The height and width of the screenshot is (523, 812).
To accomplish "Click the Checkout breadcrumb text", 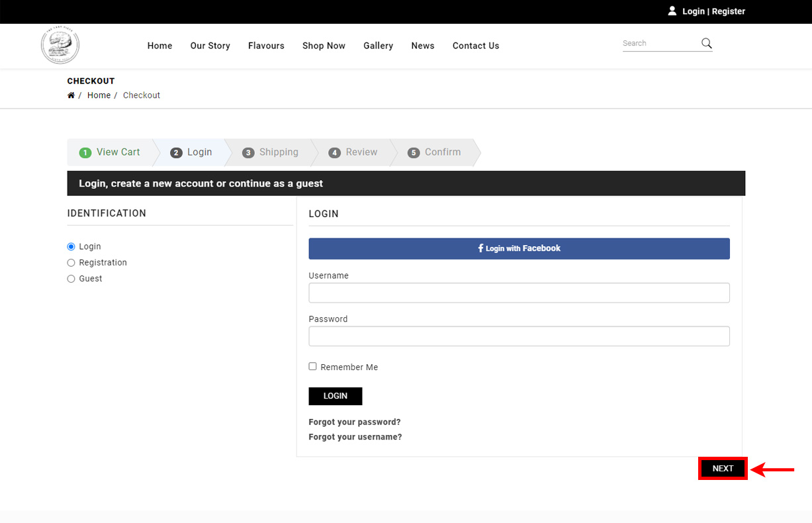I will tap(142, 95).
